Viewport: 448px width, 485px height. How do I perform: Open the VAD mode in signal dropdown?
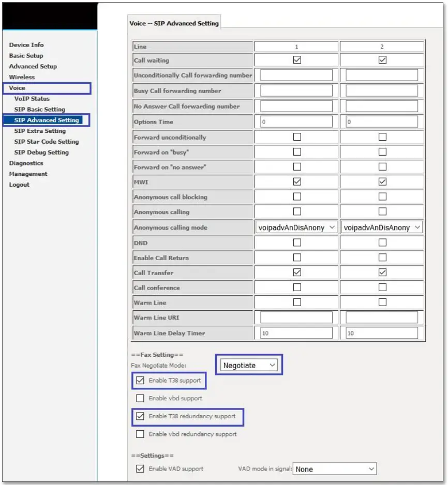334,468
